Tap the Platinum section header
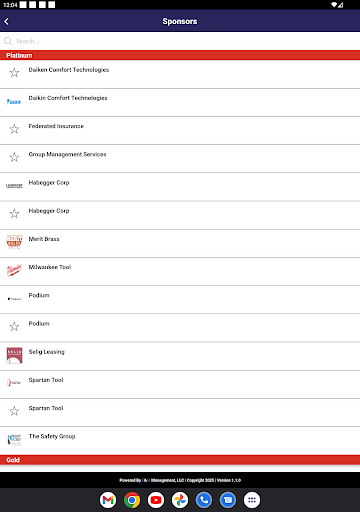 [x=180, y=55]
